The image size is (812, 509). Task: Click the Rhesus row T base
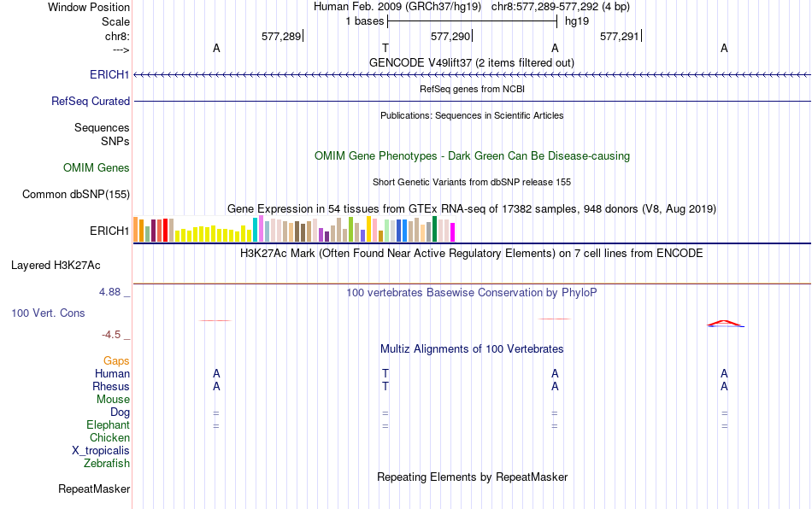click(x=385, y=386)
